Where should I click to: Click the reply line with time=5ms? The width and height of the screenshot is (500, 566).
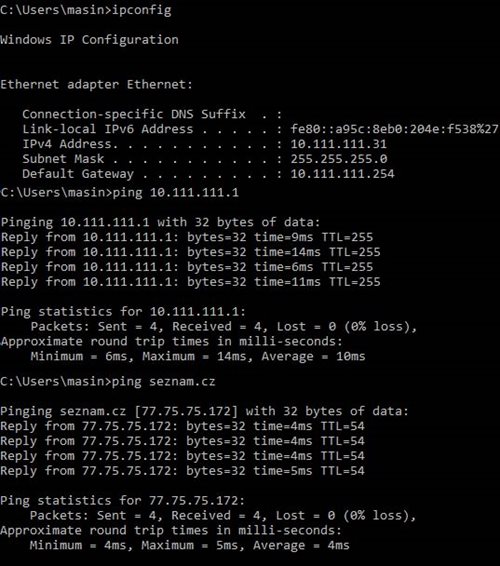point(183,471)
